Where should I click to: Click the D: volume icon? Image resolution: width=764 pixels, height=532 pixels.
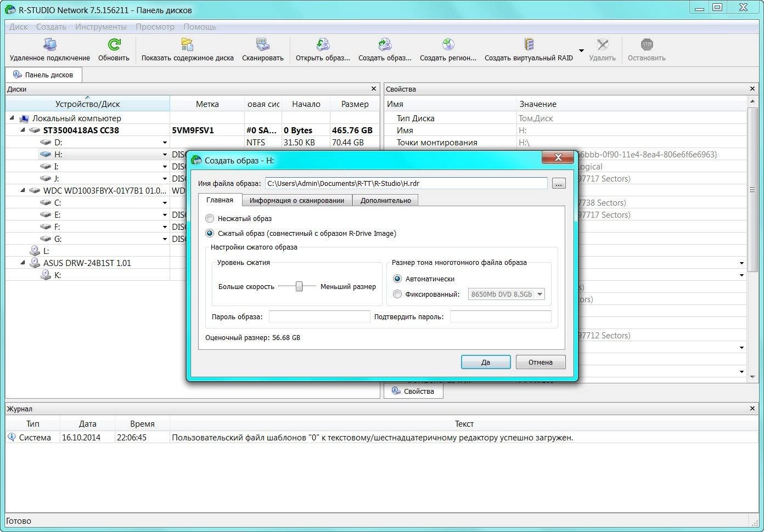pos(46,143)
